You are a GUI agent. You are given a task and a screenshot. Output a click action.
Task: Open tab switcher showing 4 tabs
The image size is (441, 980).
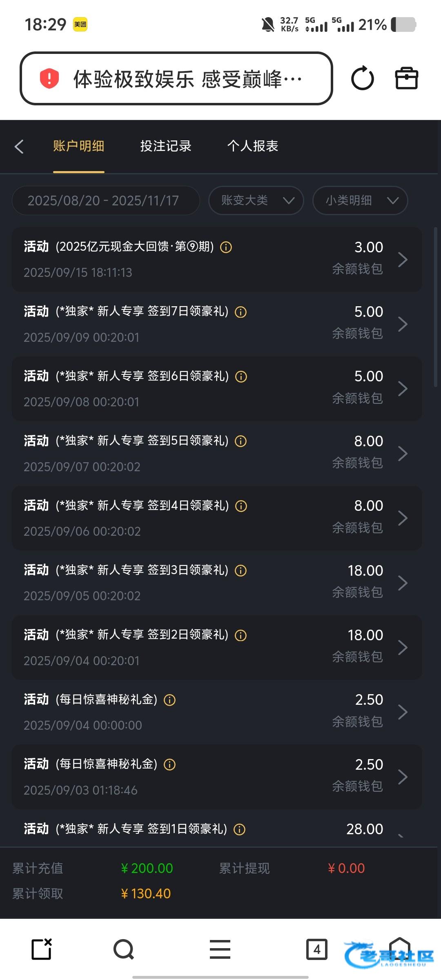316,949
